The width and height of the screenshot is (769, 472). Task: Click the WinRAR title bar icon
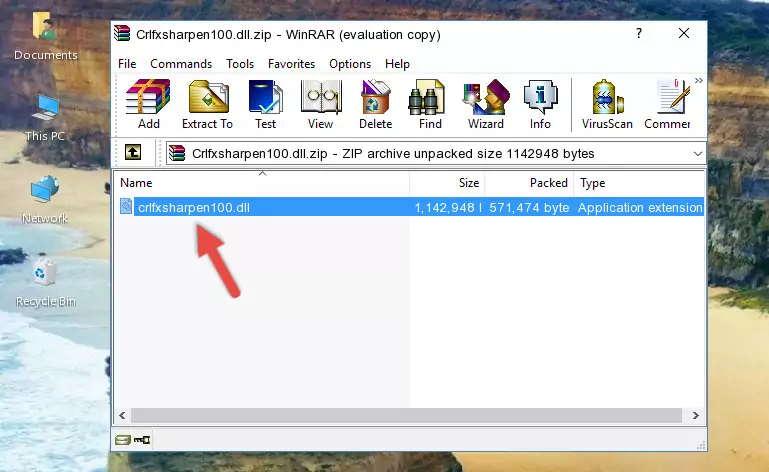(122, 33)
